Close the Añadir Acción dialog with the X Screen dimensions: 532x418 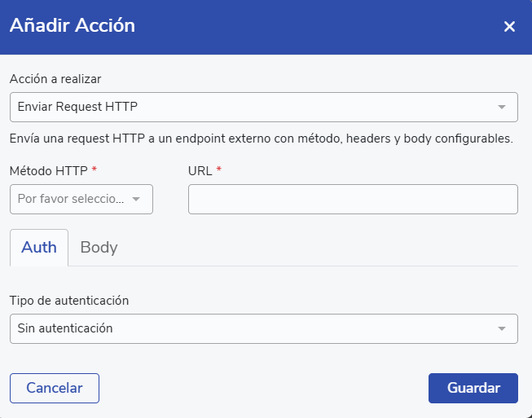coord(509,27)
